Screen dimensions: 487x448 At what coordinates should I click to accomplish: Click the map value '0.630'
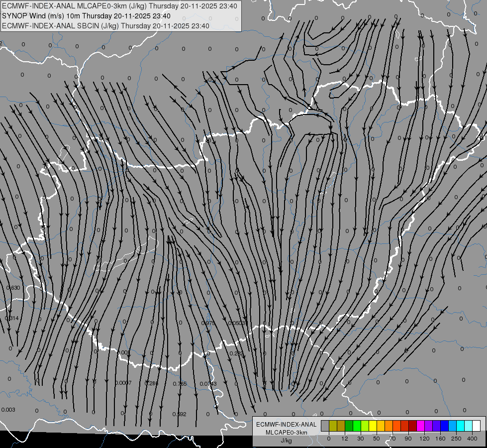[x=13, y=288]
